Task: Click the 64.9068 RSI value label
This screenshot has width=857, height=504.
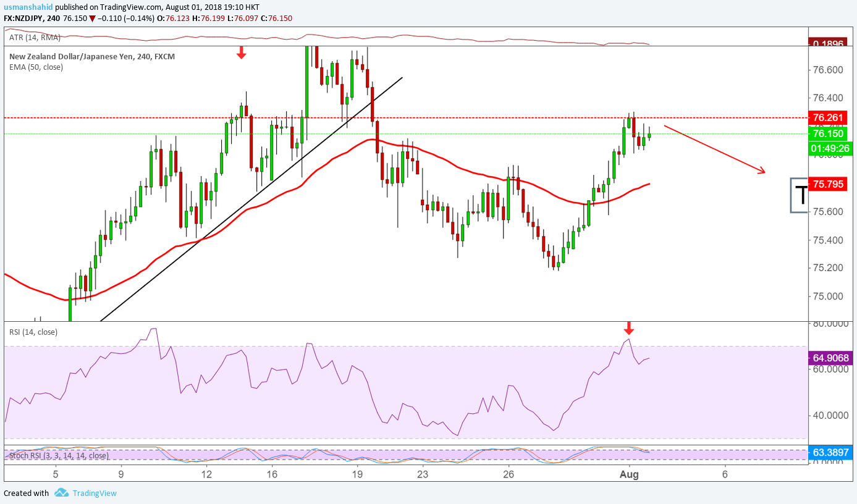Action: click(x=829, y=358)
